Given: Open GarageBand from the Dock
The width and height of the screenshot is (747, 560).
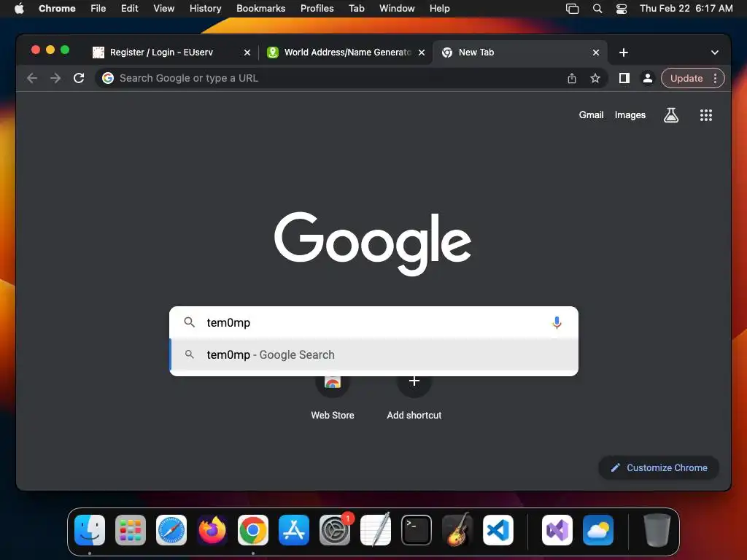Looking at the screenshot, I should (457, 530).
